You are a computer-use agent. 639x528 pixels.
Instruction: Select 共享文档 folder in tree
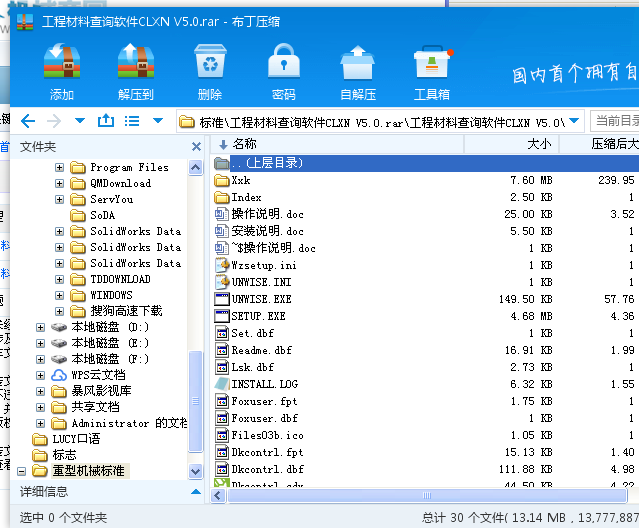tap(86, 407)
